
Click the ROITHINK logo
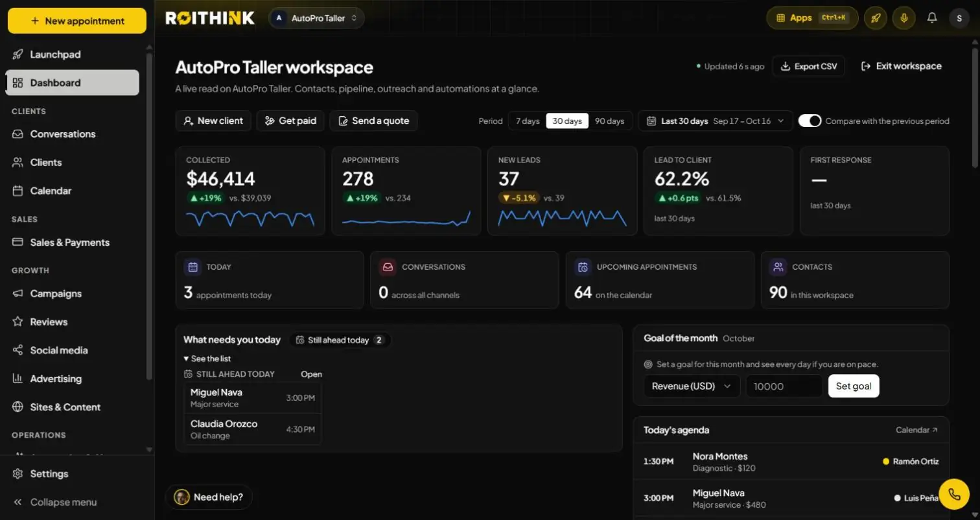click(x=210, y=18)
